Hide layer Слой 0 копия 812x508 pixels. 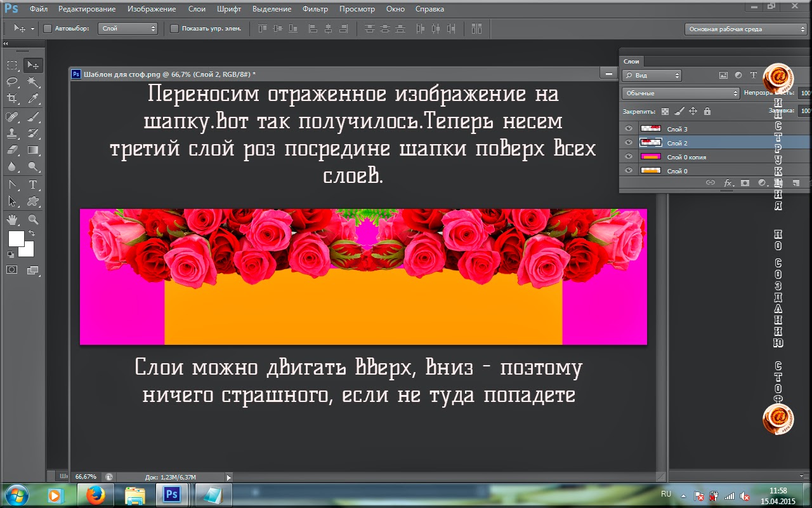coord(628,157)
